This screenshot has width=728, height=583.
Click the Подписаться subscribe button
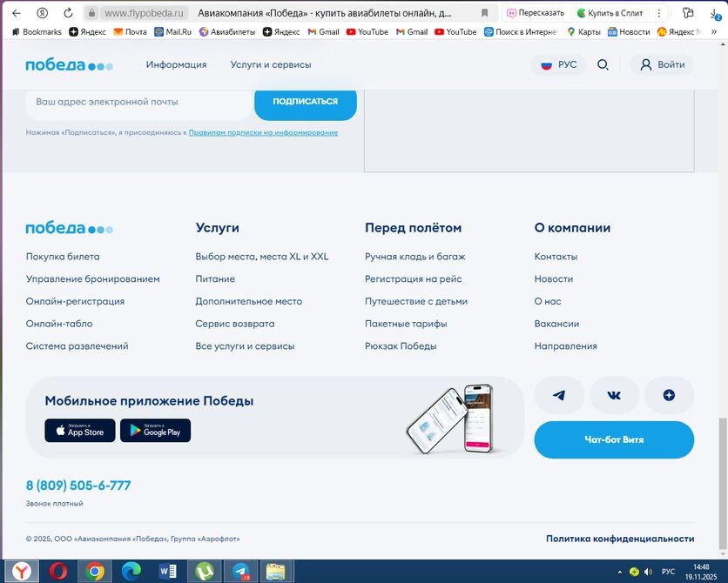point(306,100)
